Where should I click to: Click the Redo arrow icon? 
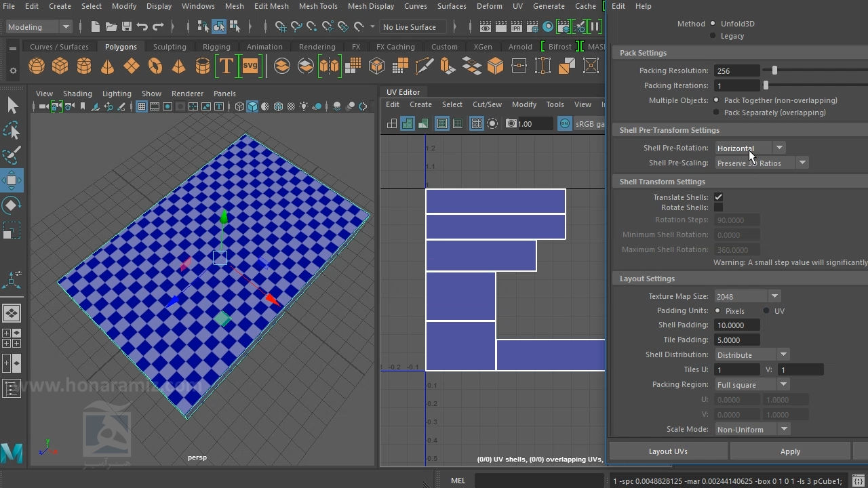click(158, 27)
